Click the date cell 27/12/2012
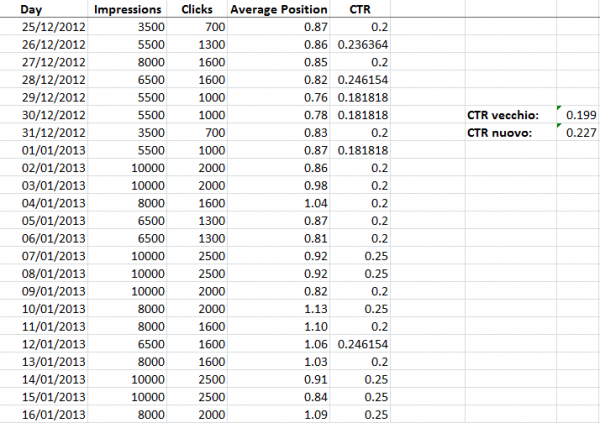The image size is (600, 423). (x=44, y=62)
